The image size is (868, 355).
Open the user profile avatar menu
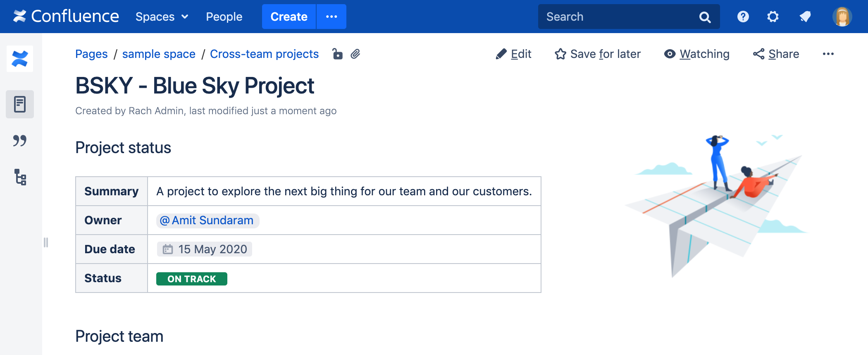842,17
